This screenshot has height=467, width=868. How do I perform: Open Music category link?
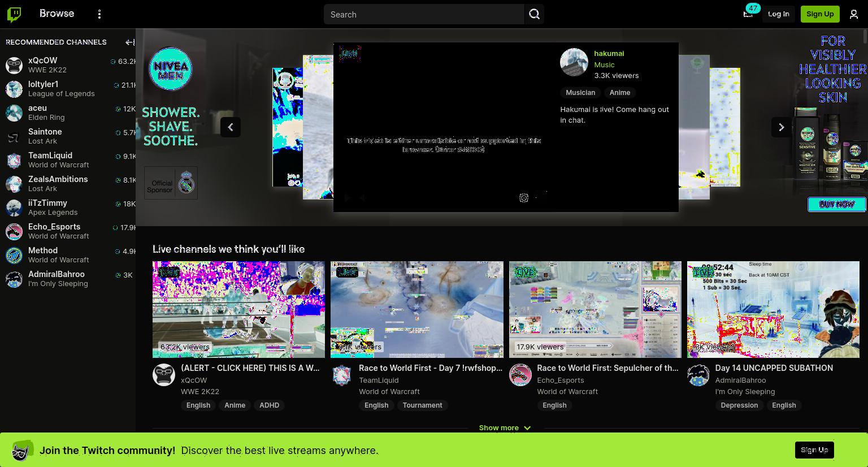pyautogui.click(x=604, y=64)
